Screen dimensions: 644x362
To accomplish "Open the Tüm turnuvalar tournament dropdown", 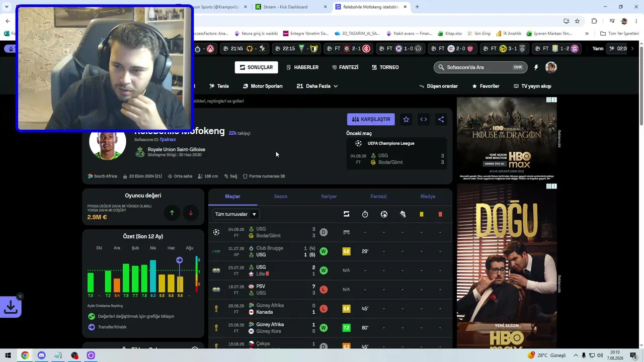I will [x=236, y=214].
